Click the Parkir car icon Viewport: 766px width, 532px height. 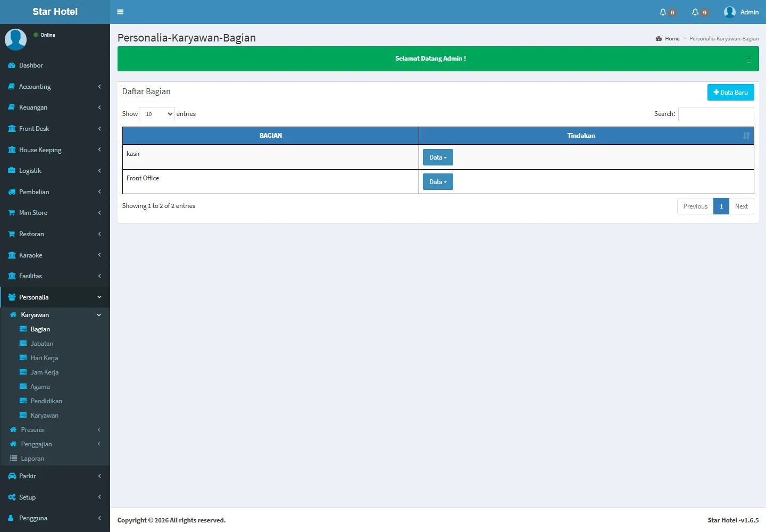(12, 476)
